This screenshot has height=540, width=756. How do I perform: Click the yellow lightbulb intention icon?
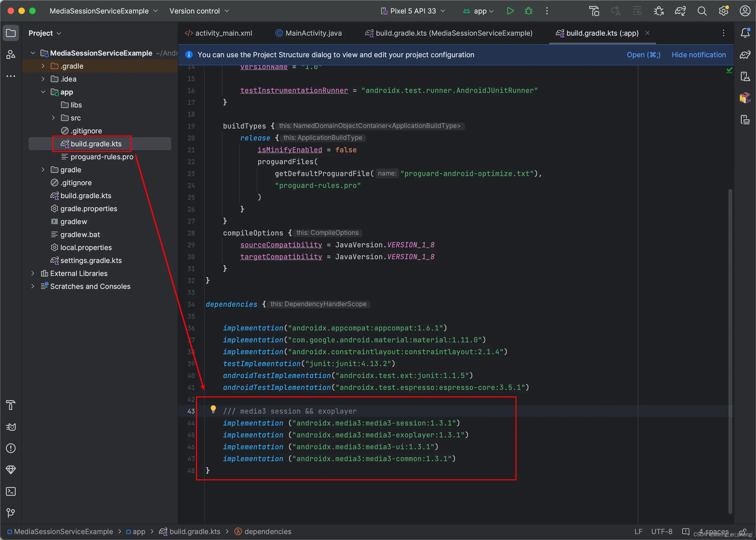(x=213, y=409)
